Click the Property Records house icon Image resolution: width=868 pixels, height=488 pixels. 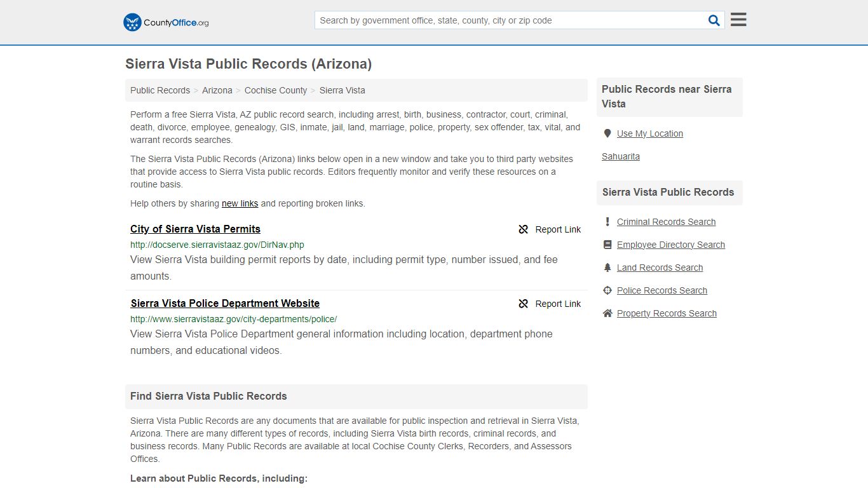[607, 313]
